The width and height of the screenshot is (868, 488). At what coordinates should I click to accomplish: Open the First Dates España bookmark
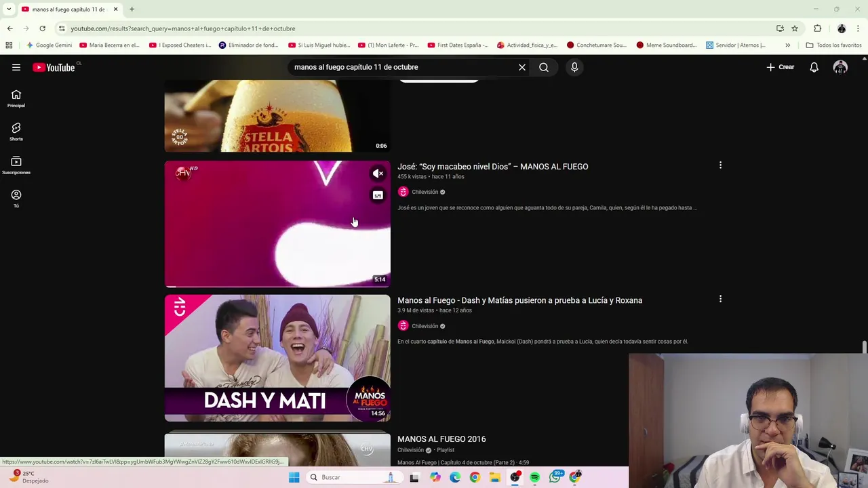pos(458,45)
